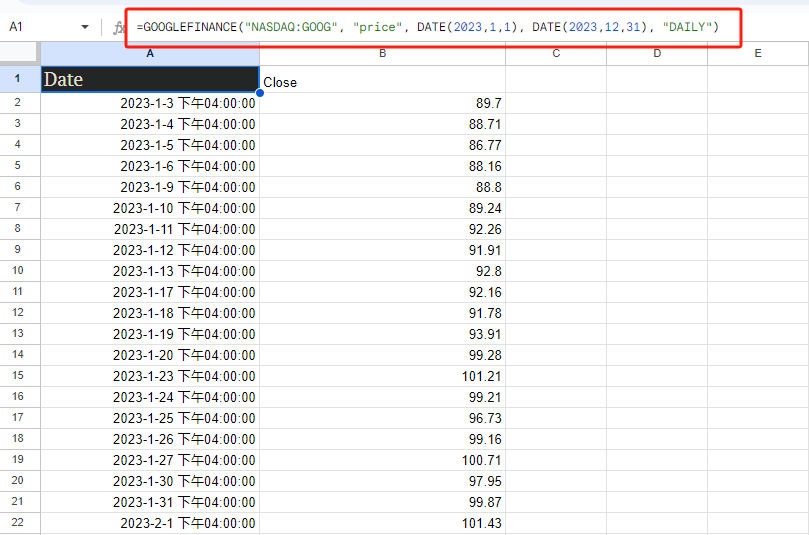
Task: Click the fx function icon
Action: coord(119,27)
